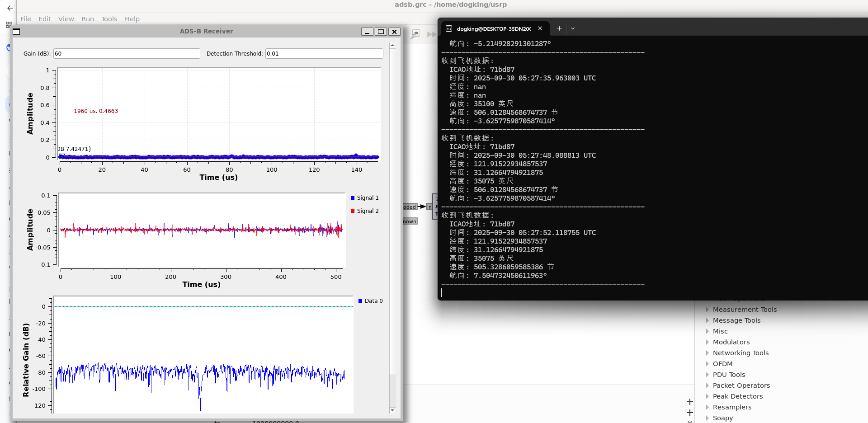The height and width of the screenshot is (423, 868).
Task: Toggle Signal 1 legend entry
Action: point(364,198)
